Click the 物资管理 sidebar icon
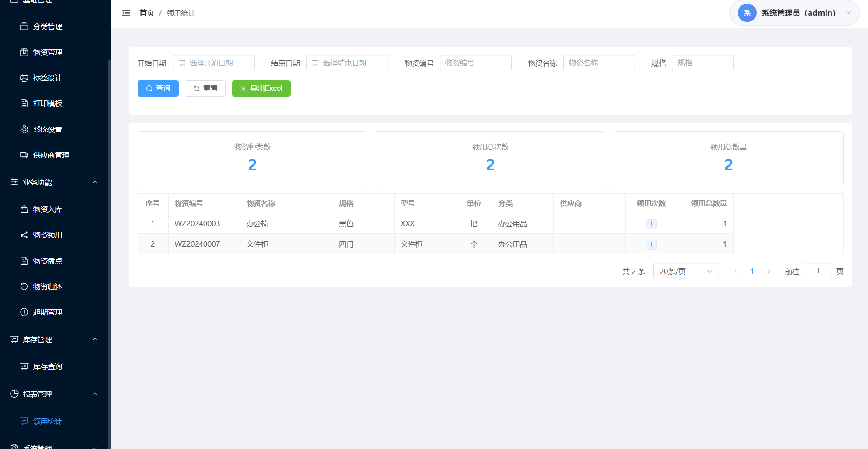Screen dimensions: 868x449 pyautogui.click(x=24, y=52)
